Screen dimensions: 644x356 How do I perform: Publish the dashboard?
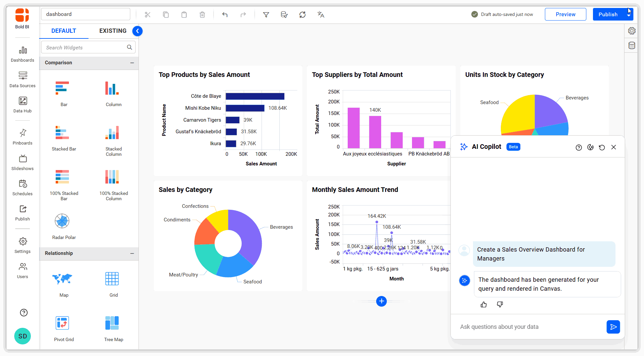[x=608, y=14]
